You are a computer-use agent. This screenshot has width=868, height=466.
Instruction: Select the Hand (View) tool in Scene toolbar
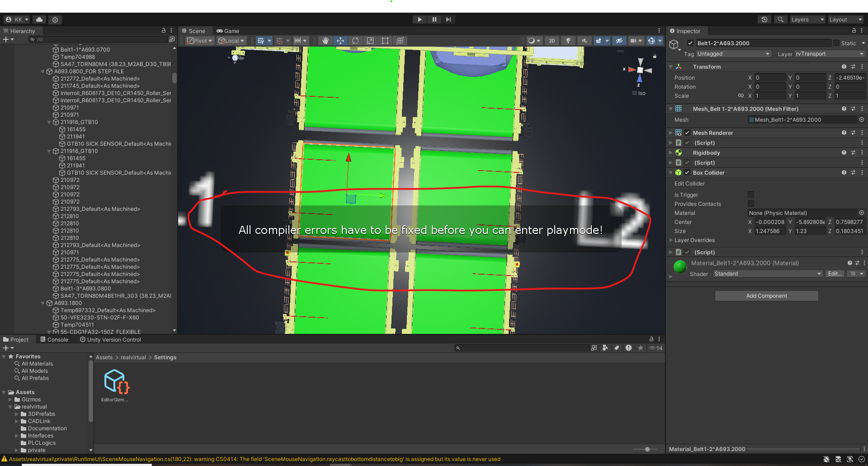click(x=325, y=41)
